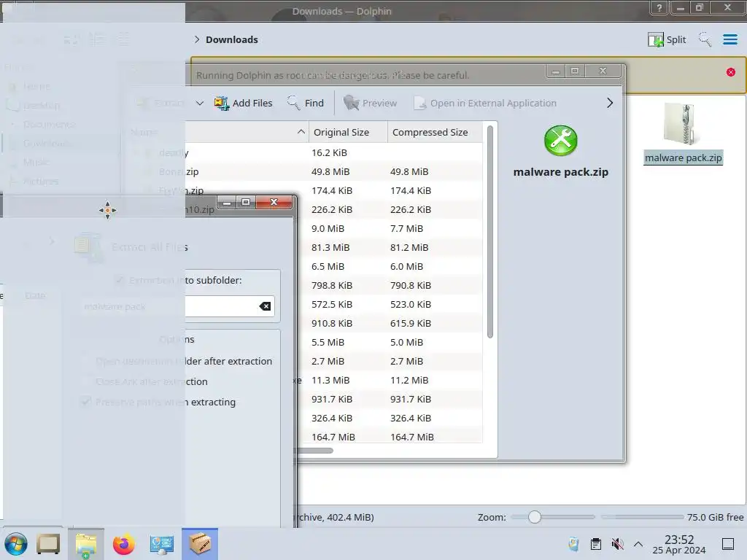The height and width of the screenshot is (560, 747).
Task: Sort by Compressed Size column header
Action: coord(435,132)
